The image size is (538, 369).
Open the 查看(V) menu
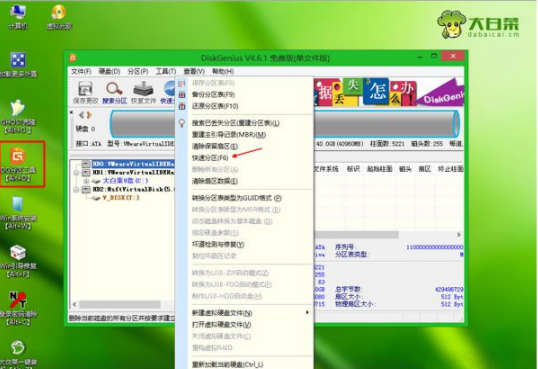194,71
